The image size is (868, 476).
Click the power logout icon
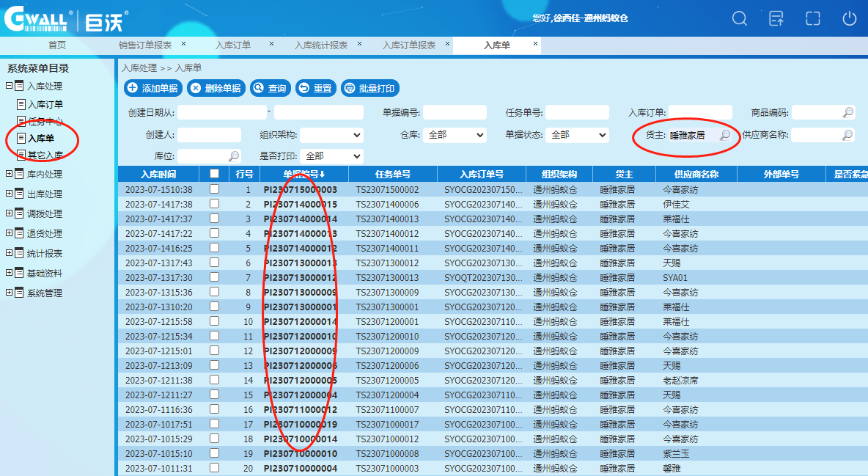pyautogui.click(x=849, y=19)
